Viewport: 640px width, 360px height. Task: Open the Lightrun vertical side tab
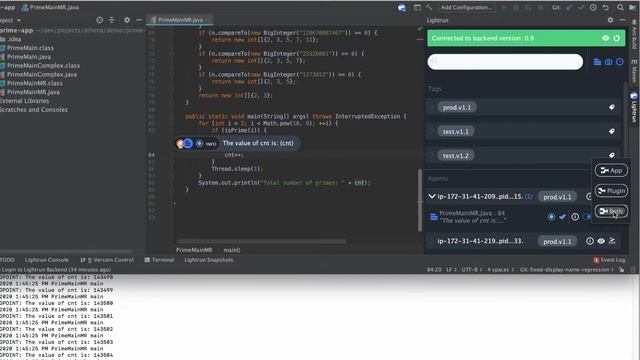[634, 107]
